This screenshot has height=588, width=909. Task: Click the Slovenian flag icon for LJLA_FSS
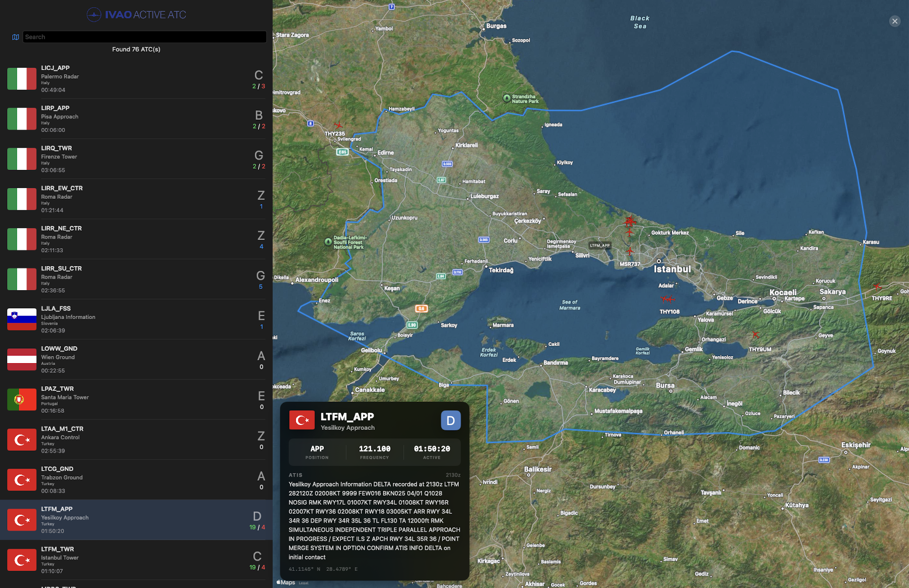click(x=21, y=319)
